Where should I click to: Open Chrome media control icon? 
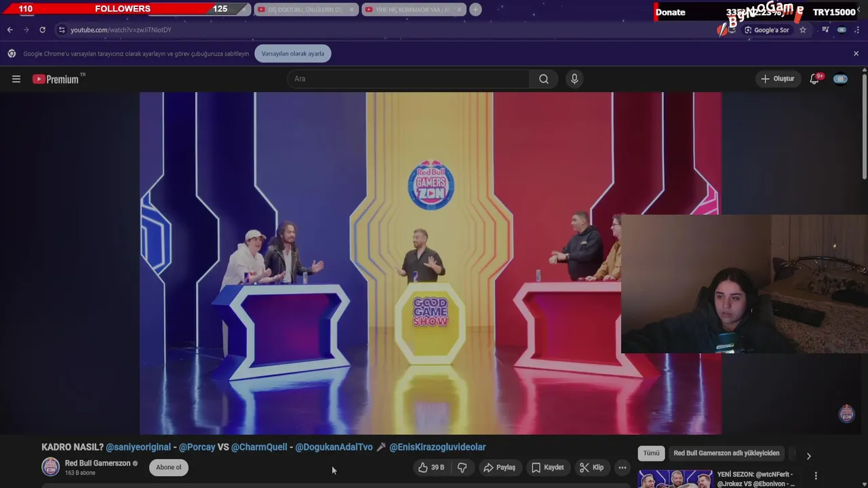tap(825, 30)
